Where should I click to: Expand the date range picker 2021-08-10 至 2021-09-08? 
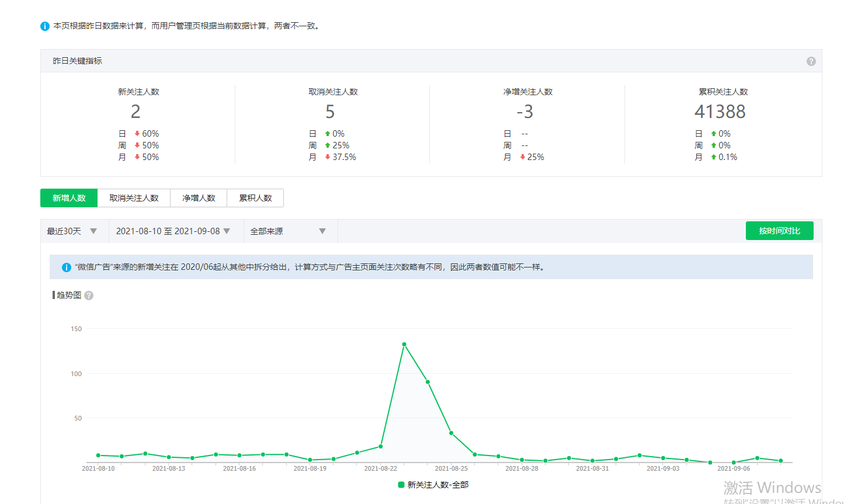[173, 231]
